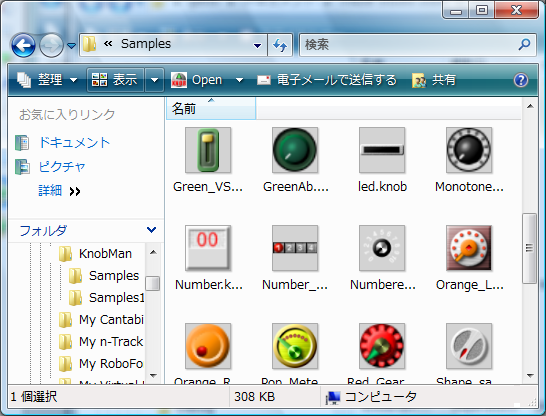This screenshot has height=416, width=546.
Task: Select the Monotone knob file icon
Action: point(469,150)
